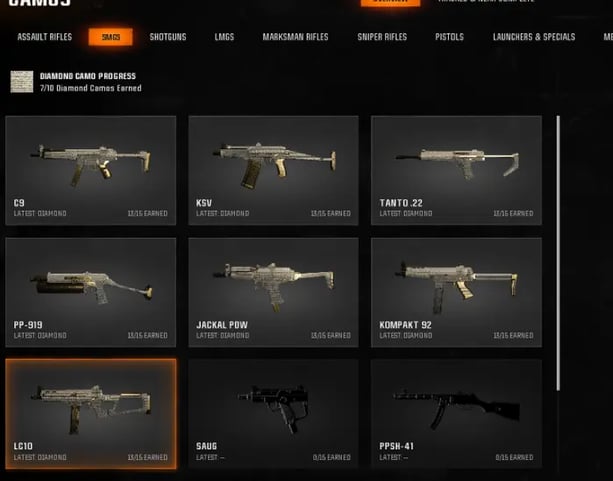The width and height of the screenshot is (613, 481).
Task: Open the Saug weapon card
Action: pyautogui.click(x=273, y=414)
